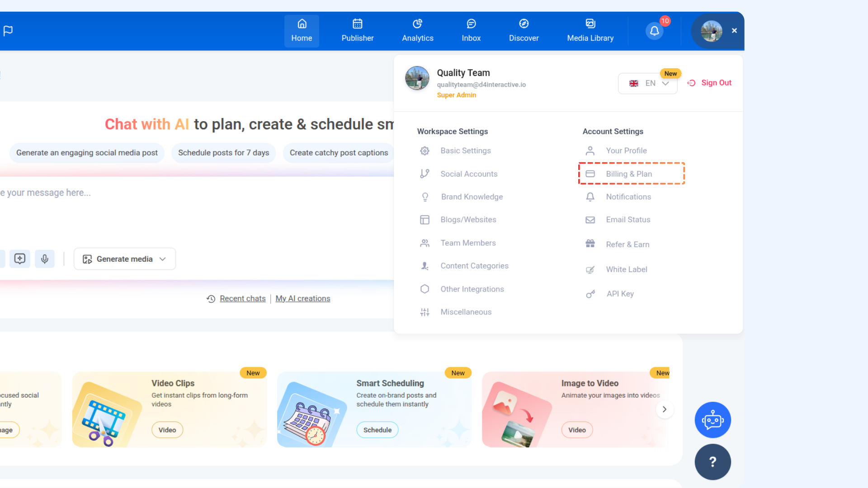The height and width of the screenshot is (488, 868).
Task: Open Refer & Earn
Action: click(x=627, y=244)
